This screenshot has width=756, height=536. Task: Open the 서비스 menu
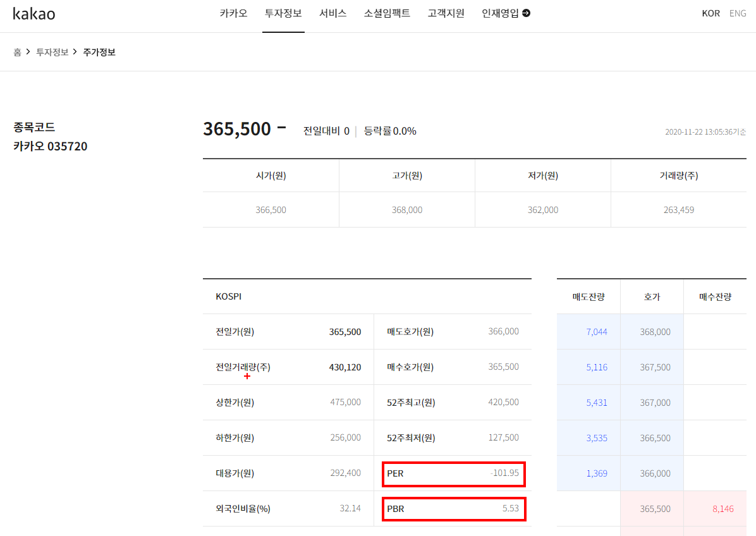(332, 13)
